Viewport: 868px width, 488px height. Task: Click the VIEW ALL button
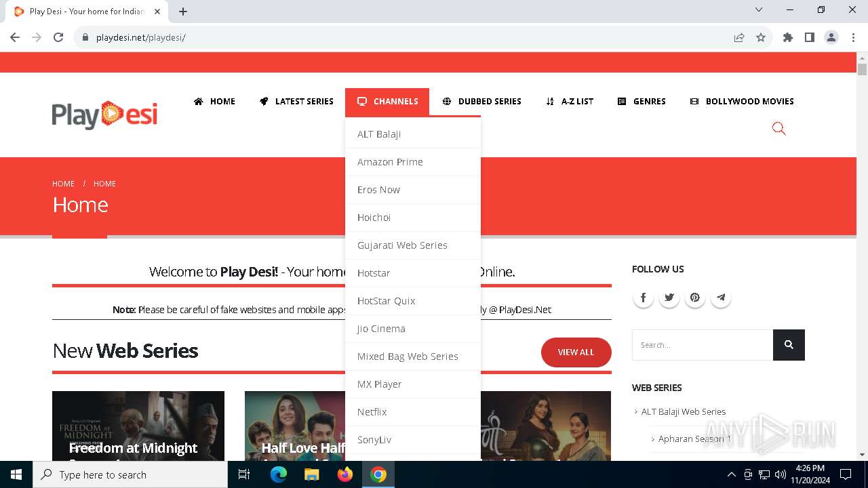pyautogui.click(x=576, y=352)
